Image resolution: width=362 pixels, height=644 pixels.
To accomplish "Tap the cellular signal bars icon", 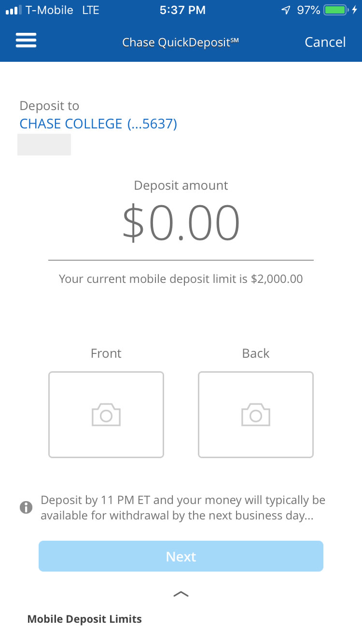I will (x=14, y=10).
